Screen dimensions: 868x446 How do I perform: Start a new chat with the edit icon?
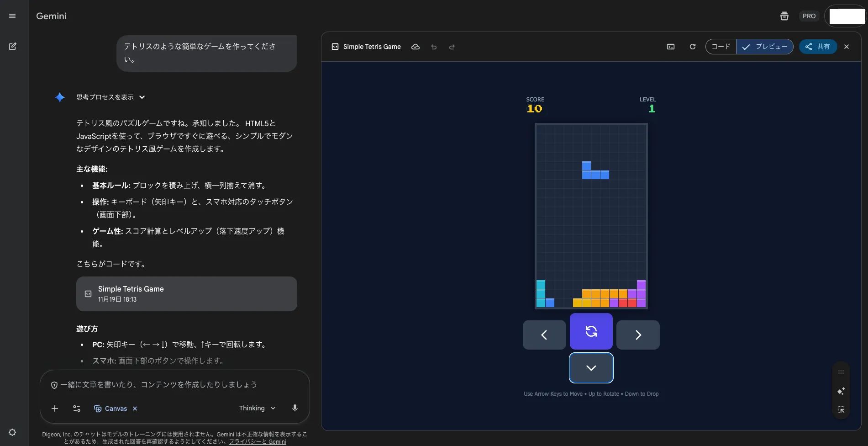point(12,46)
